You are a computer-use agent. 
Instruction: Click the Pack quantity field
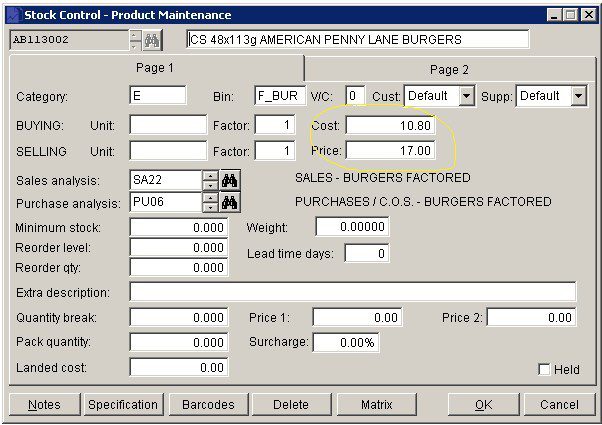pyautogui.click(x=179, y=342)
